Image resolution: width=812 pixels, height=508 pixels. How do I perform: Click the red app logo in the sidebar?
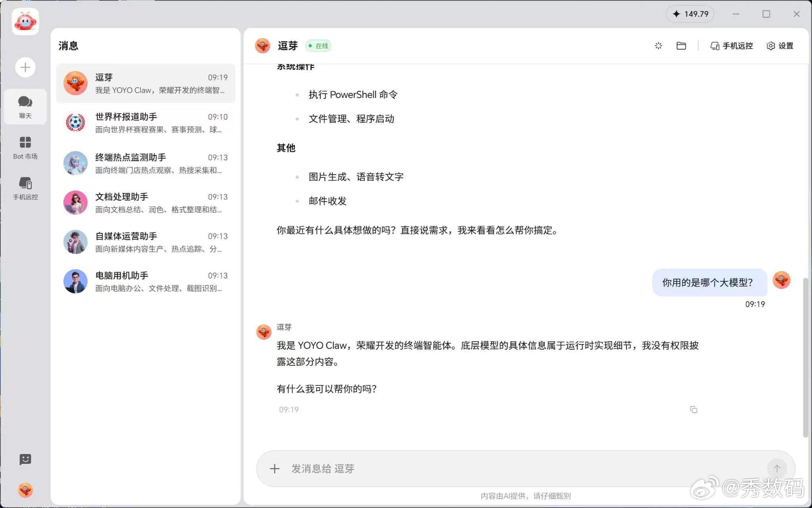[x=25, y=22]
